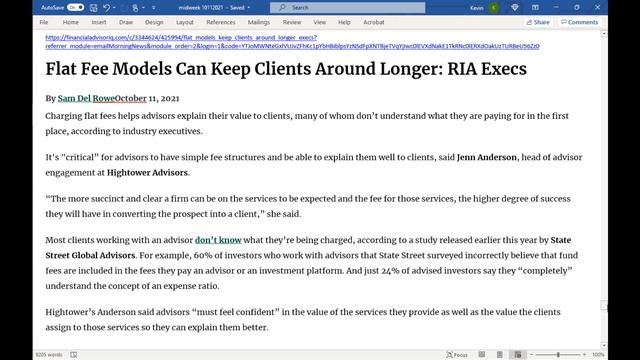Click the Save icon in title bar
640x360 pixels.
point(93,7)
